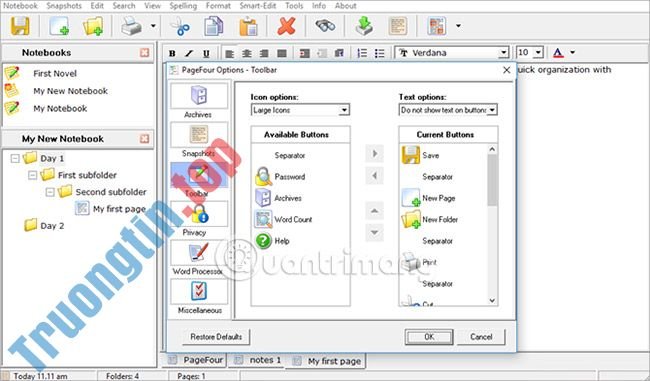Open the Verdana font dropdown
650x381 pixels.
(503, 53)
